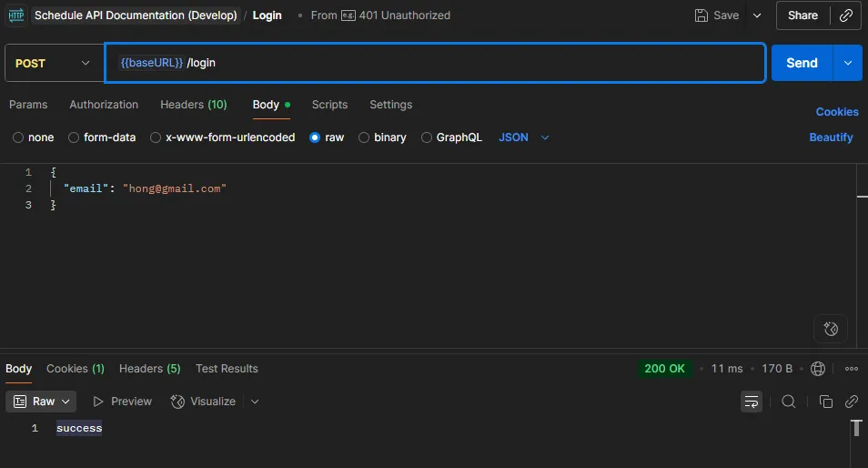Open POST method dropdown
Image resolution: width=868 pixels, height=468 pixels.
tap(53, 63)
